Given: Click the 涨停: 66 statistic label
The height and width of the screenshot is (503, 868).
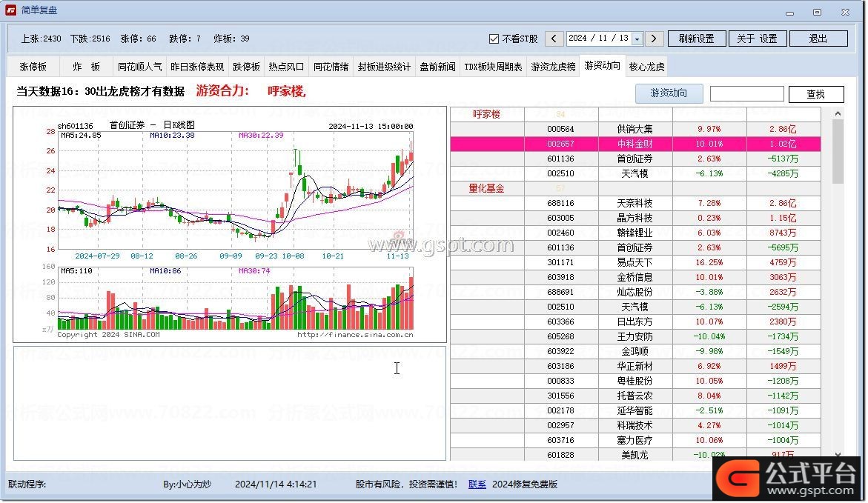Looking at the screenshot, I should [139, 39].
